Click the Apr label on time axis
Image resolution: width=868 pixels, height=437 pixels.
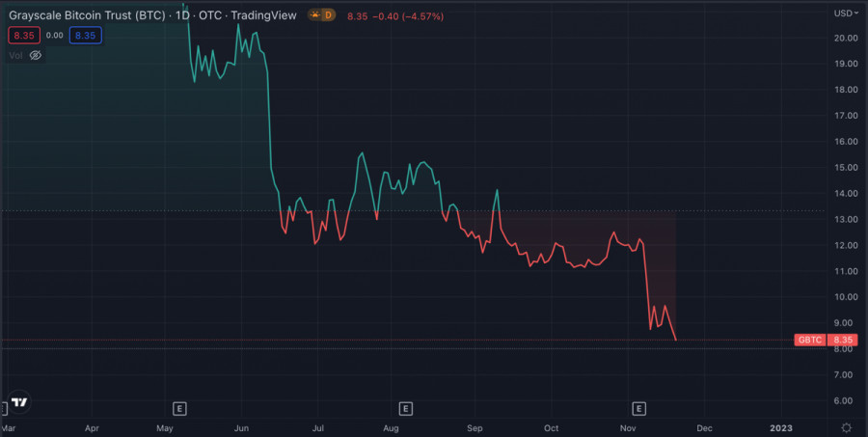93,428
